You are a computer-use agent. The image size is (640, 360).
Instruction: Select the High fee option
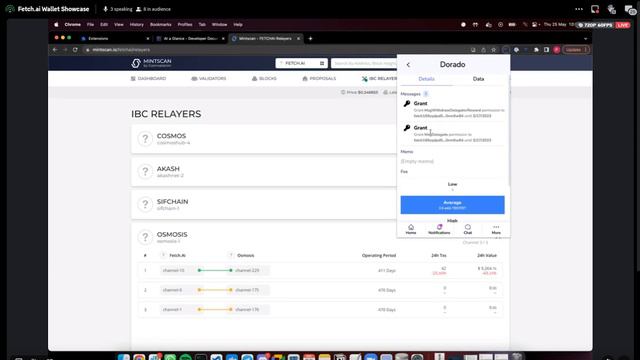pyautogui.click(x=452, y=220)
